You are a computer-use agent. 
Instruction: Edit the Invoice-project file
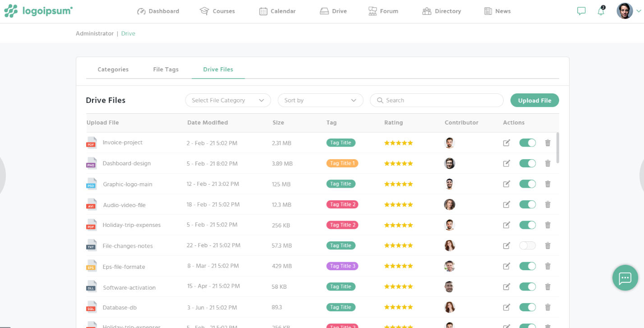click(506, 143)
